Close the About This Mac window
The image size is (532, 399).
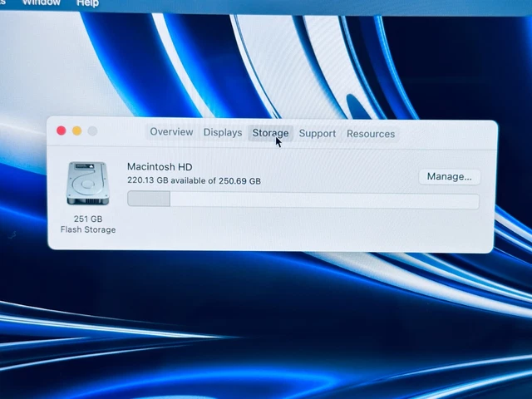pyautogui.click(x=62, y=131)
